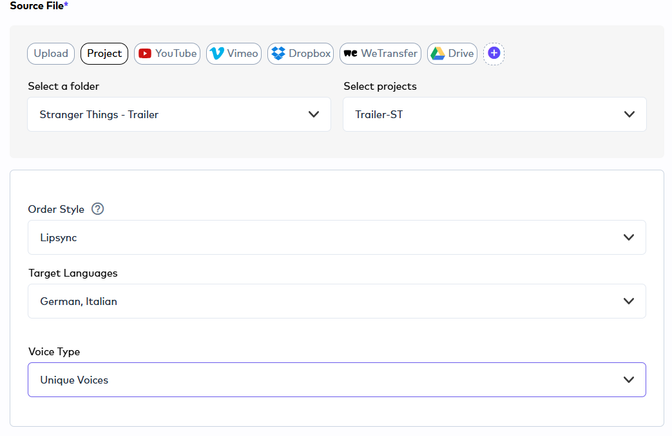Screen dimensions: 672x436
Task: Click the Select projects label
Action: (380, 86)
